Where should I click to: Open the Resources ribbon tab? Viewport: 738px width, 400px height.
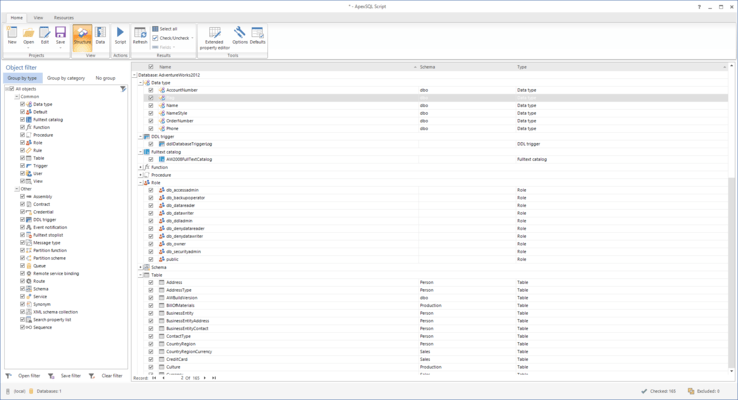64,18
